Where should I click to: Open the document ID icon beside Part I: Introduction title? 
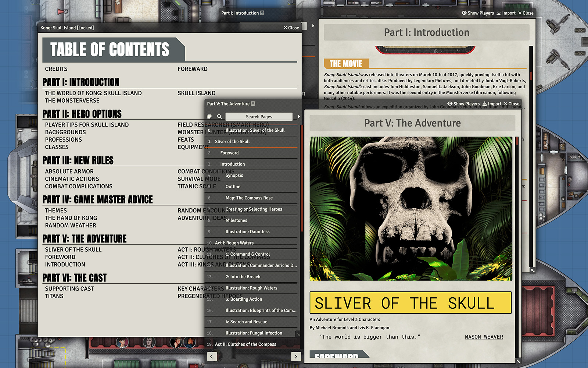tap(262, 13)
